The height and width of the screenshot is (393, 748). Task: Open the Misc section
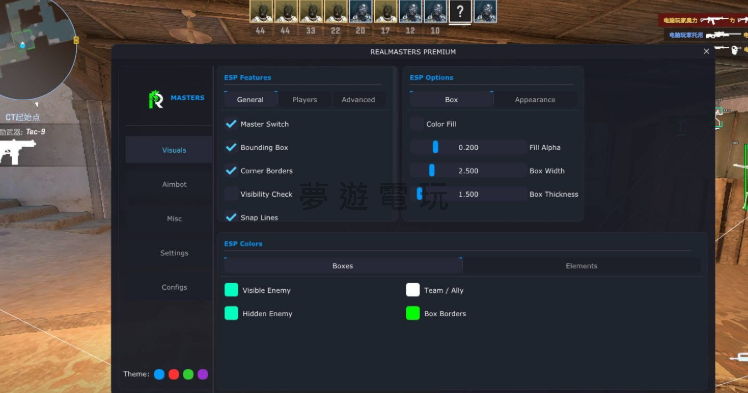tap(169, 218)
